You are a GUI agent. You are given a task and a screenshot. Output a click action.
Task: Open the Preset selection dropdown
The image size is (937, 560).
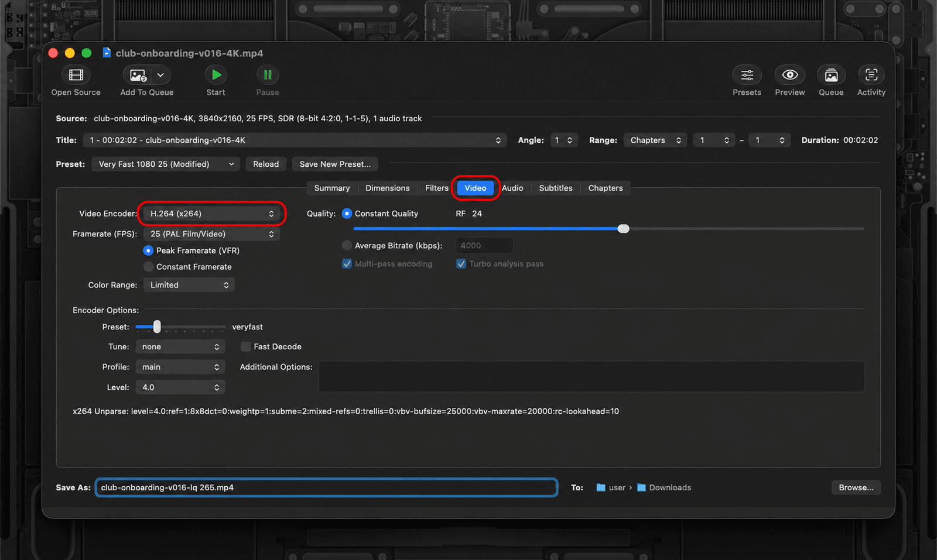pyautogui.click(x=166, y=164)
